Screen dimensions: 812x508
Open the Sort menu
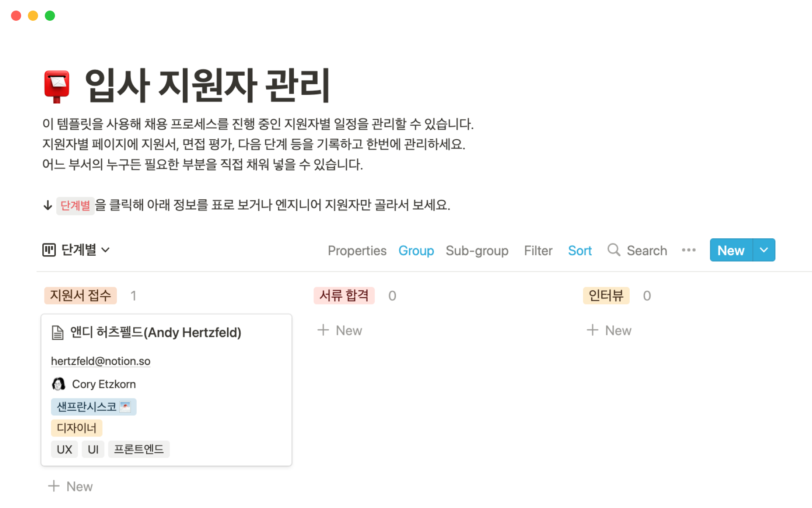579,251
